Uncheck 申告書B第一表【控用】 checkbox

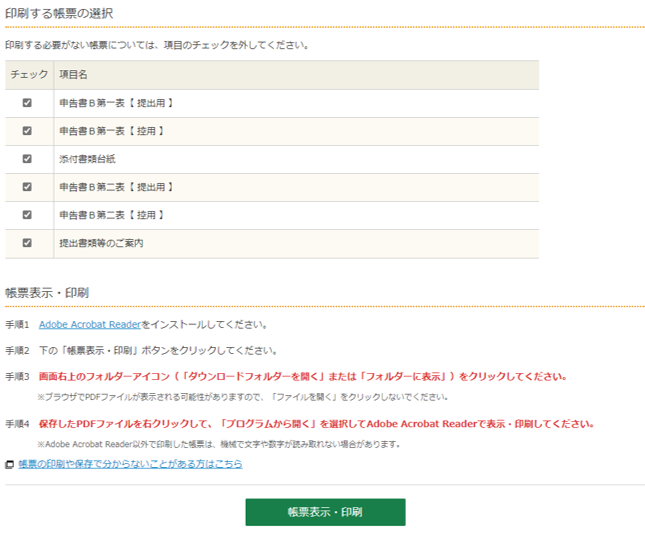pyautogui.click(x=27, y=130)
